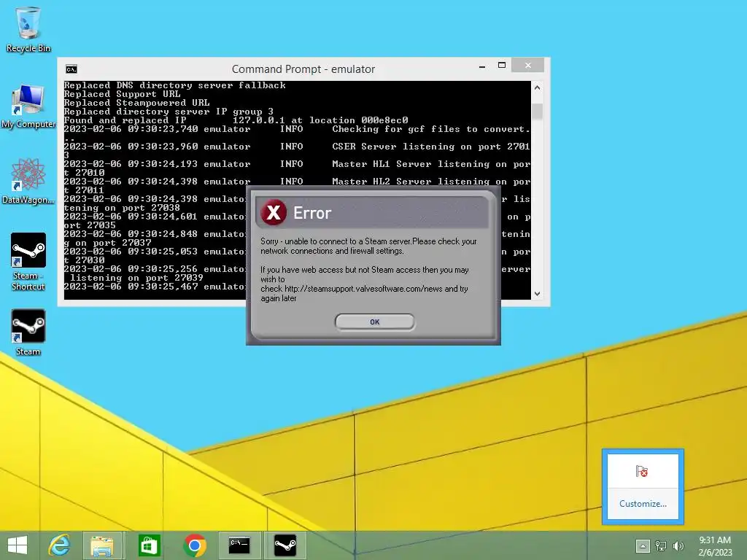This screenshot has height=560, width=747.
Task: Click the 'Replaced Steampowered URL' console line
Action: coord(136,103)
